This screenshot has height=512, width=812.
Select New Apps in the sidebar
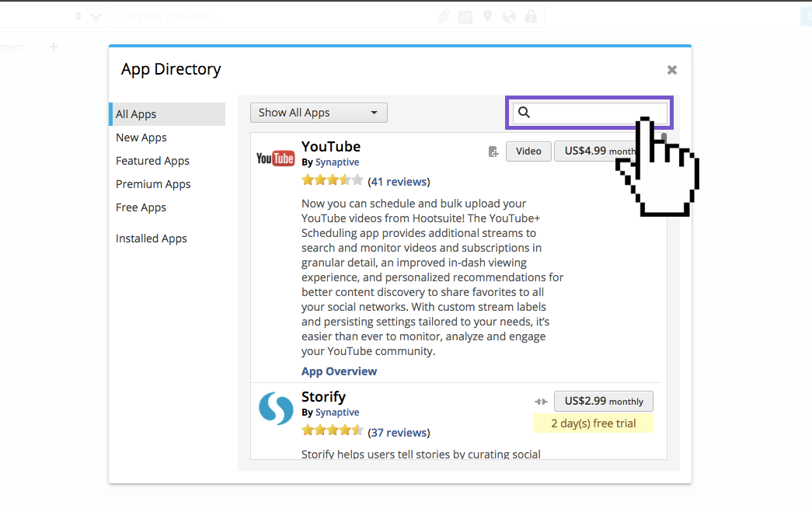[x=141, y=138]
